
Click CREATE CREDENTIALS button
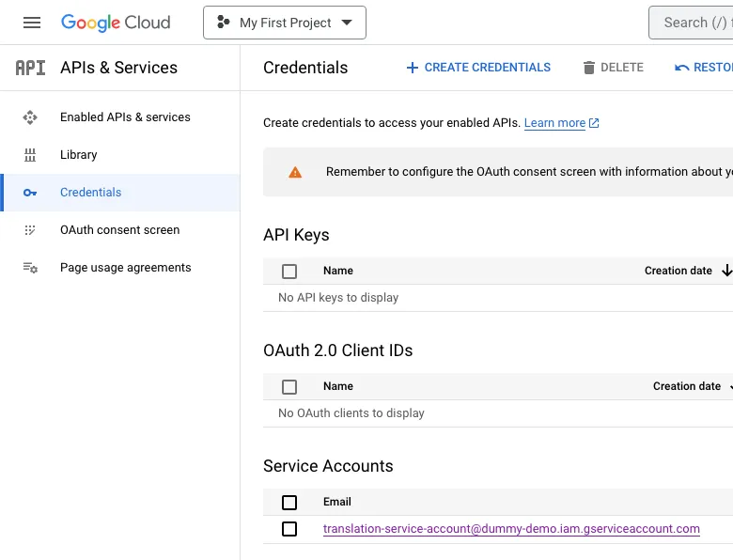478,68
